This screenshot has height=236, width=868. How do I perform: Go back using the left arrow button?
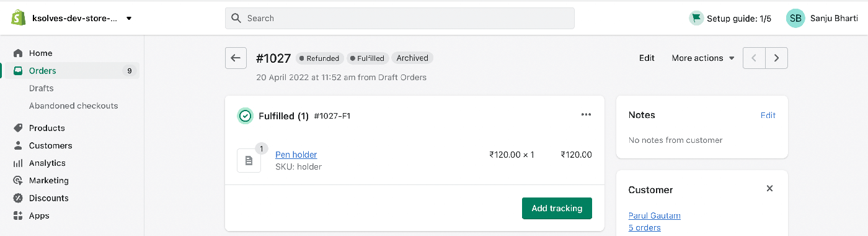tap(236, 58)
